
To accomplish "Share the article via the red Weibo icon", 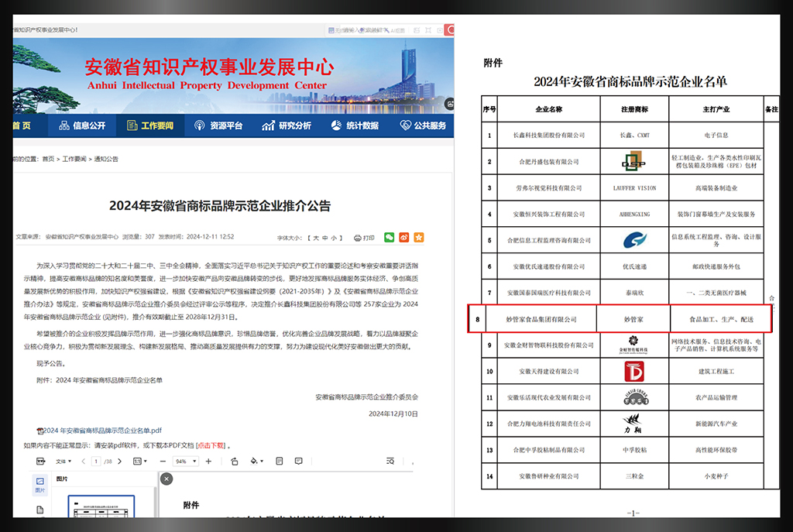I will [403, 237].
